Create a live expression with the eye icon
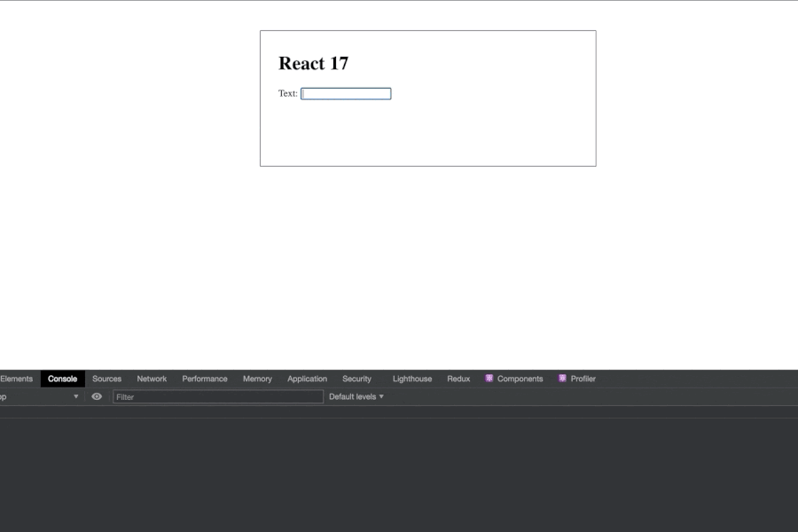Viewport: 798px width, 532px height. point(97,397)
